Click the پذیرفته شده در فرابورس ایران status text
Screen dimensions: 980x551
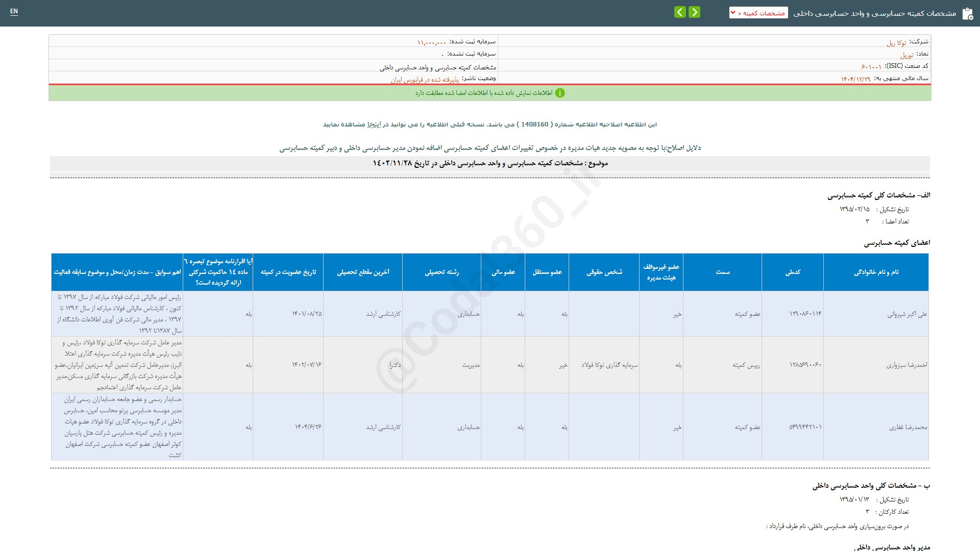pos(425,80)
